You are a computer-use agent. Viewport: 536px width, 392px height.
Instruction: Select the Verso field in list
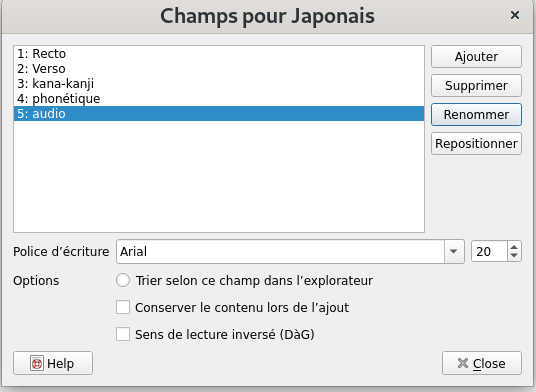click(219, 69)
